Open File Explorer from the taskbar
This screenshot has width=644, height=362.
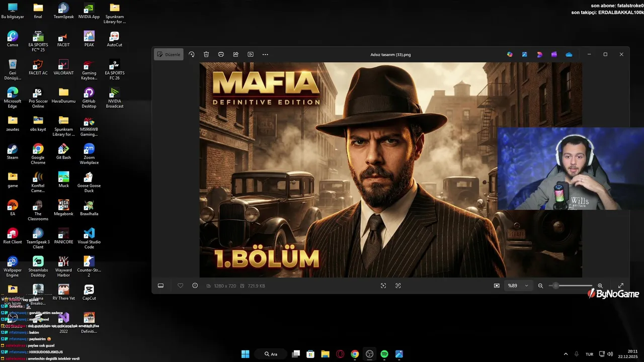tap(325, 354)
